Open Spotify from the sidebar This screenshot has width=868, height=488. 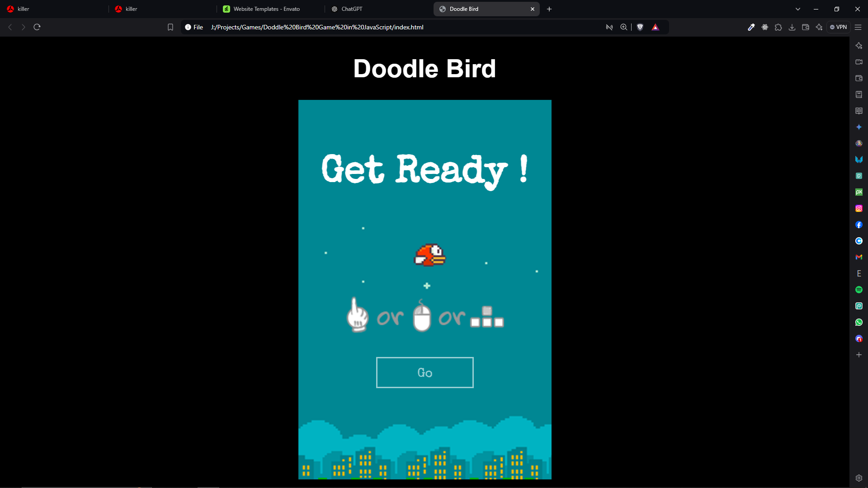click(859, 290)
